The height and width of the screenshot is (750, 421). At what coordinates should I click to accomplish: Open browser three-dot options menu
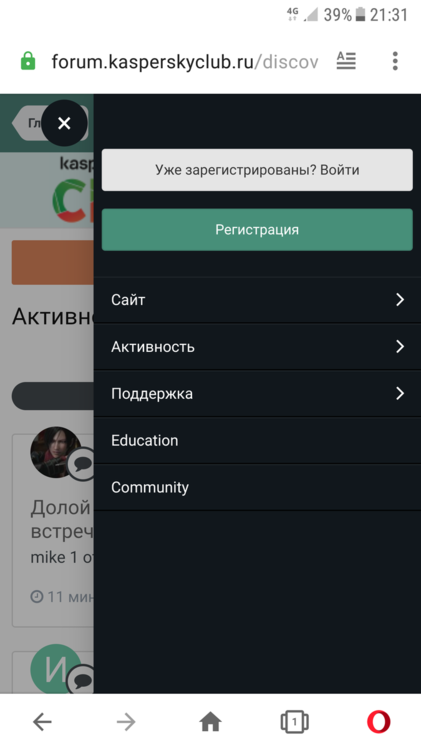click(x=395, y=61)
